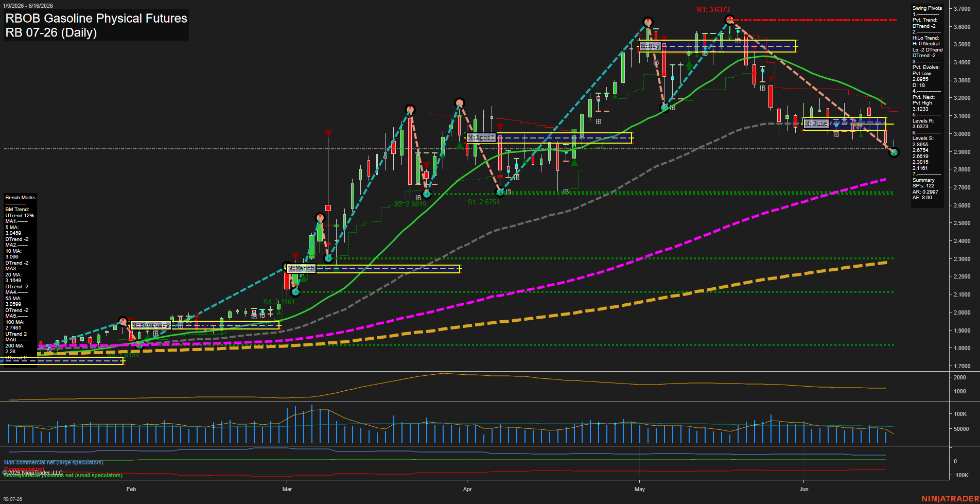Image resolution: width=980 pixels, height=504 pixels.
Task: Click the S2: 2.6619 support label
Action: pyautogui.click(x=410, y=204)
